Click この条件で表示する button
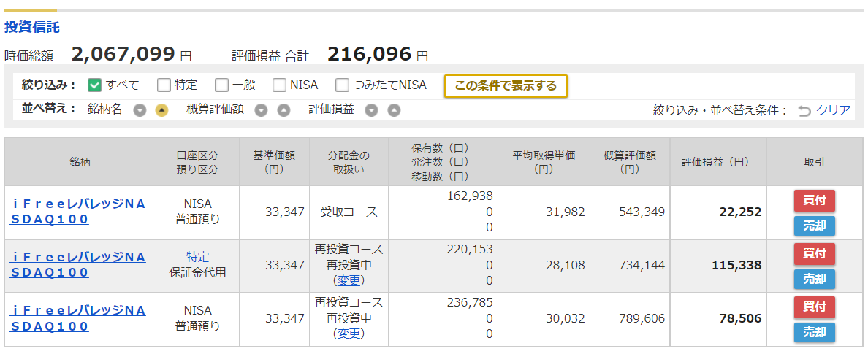The height and width of the screenshot is (354, 868). 506,85
